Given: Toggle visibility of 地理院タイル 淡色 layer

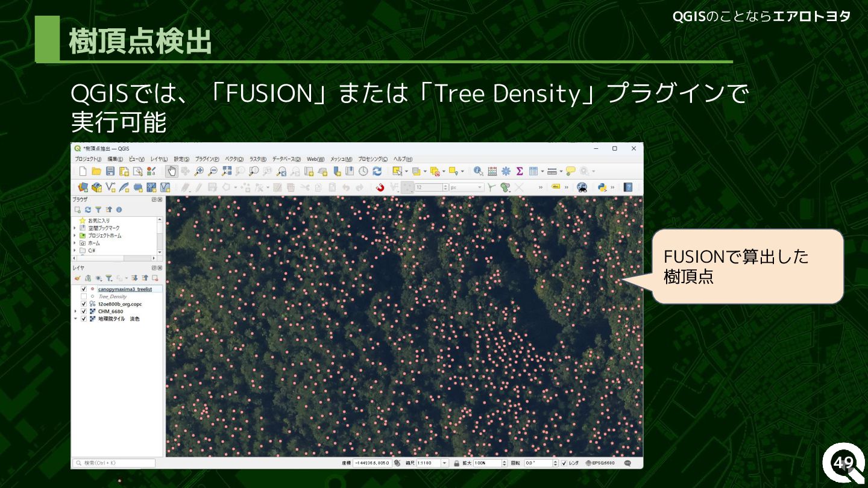Looking at the screenshot, I should [x=84, y=319].
